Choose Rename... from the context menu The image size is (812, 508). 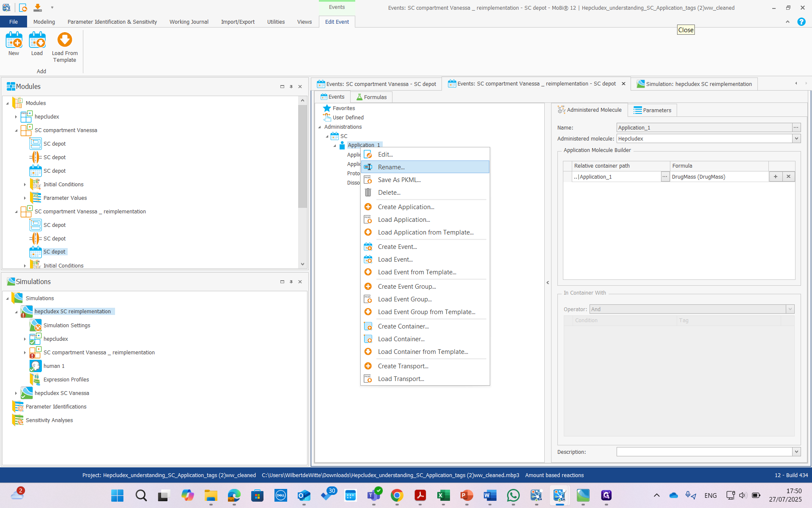tap(391, 167)
